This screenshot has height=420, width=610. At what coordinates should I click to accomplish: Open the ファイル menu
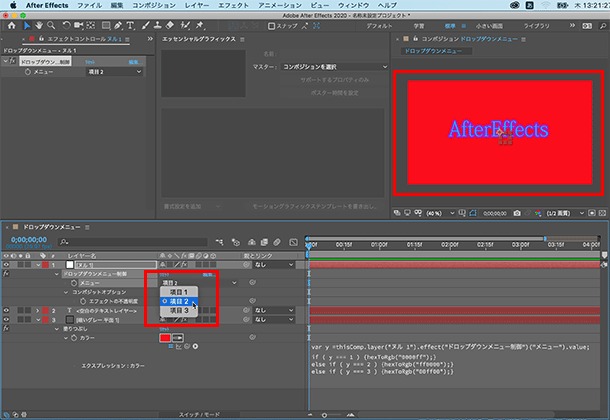(x=89, y=5)
